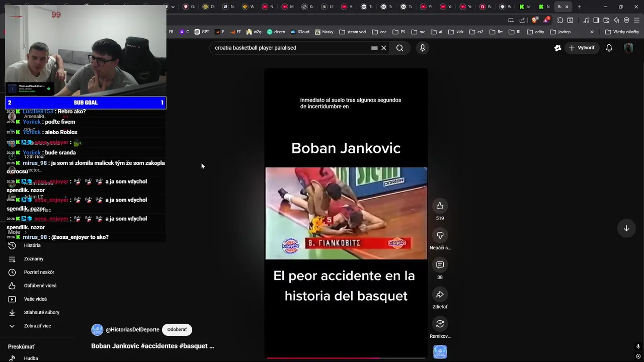The image size is (644, 362).
Task: Switch to the Kick tab labeled ki
Action: coord(525,7)
